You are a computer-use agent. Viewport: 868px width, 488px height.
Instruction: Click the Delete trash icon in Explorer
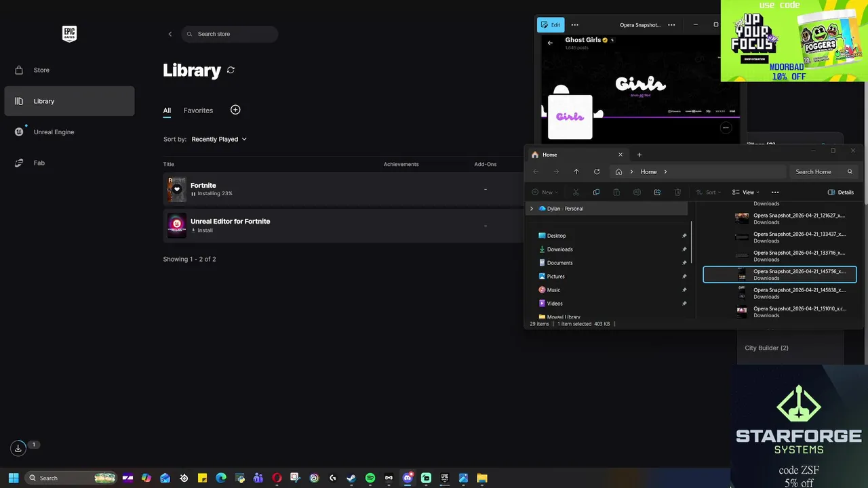[x=677, y=192]
